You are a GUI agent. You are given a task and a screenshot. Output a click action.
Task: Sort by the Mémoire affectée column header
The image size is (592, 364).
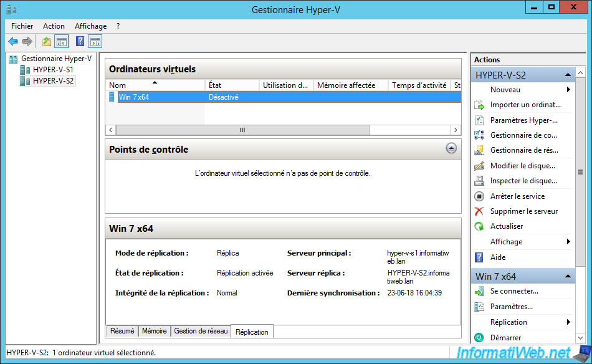350,85
